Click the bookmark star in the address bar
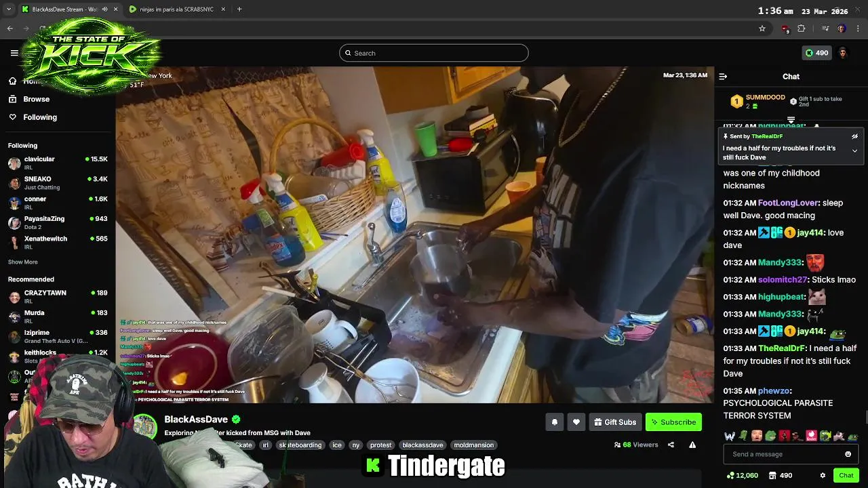This screenshot has width=868, height=488. pos(762,28)
